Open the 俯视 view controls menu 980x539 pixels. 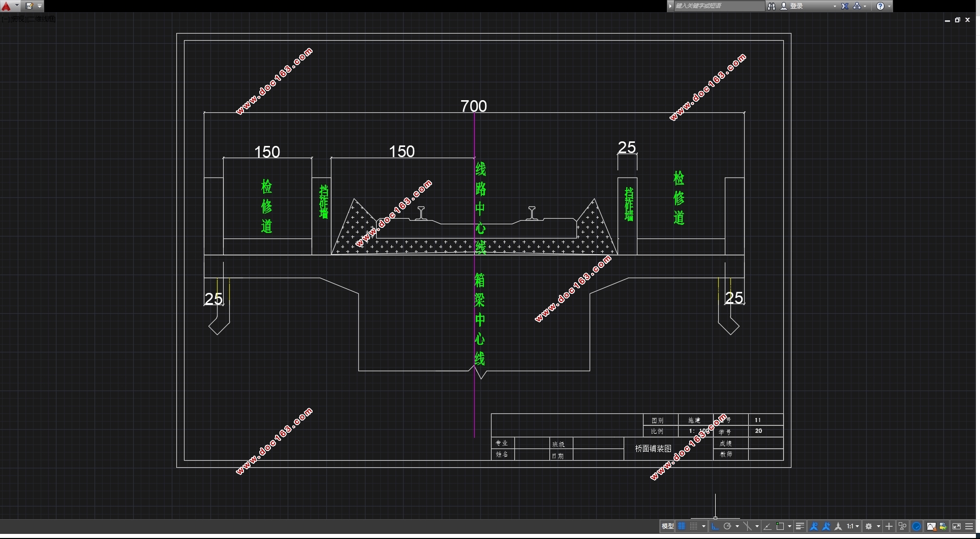(x=18, y=19)
